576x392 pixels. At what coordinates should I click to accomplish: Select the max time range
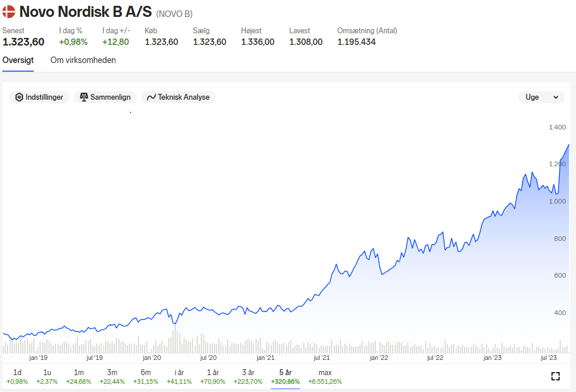coord(325,377)
